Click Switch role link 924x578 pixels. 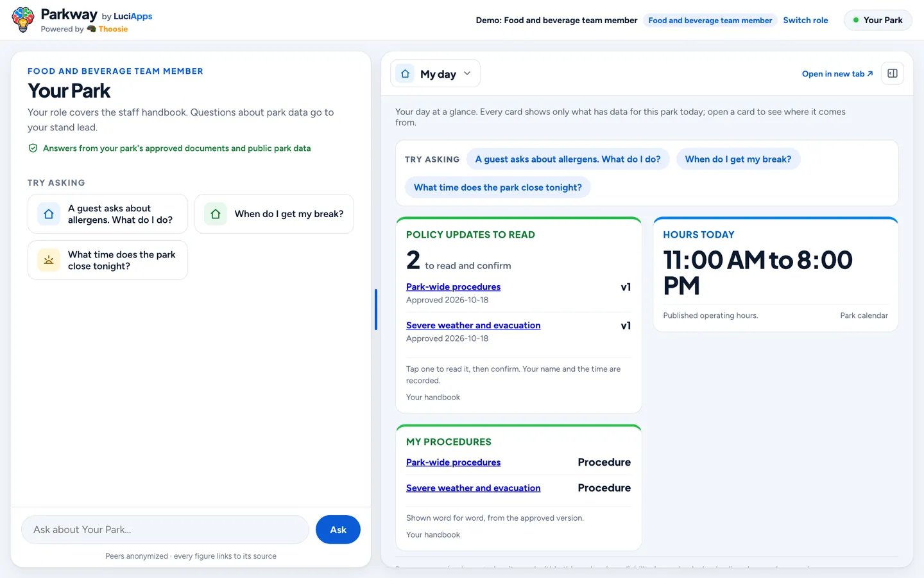[805, 20]
